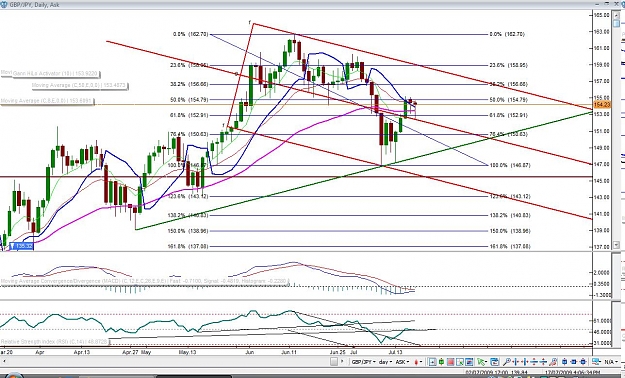The image size is (625, 378).
Task: Click the right 61.8% (152.91) Fibonacci label
Action: coord(508,115)
